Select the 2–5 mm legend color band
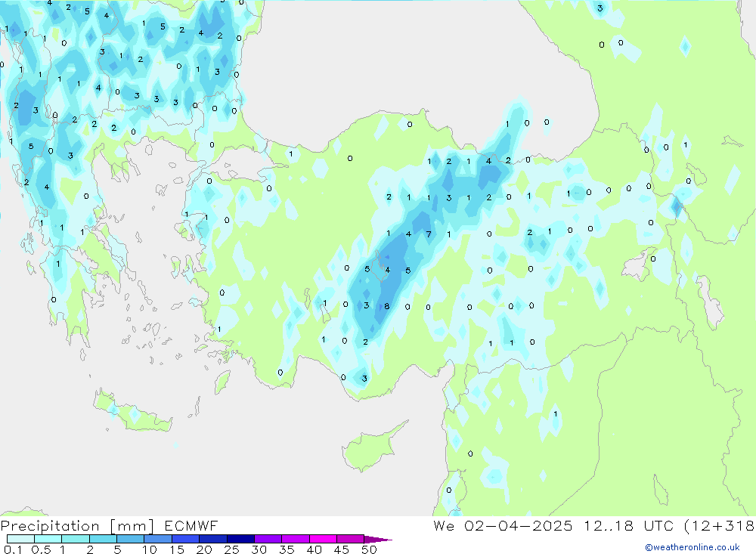 (x=103, y=539)
